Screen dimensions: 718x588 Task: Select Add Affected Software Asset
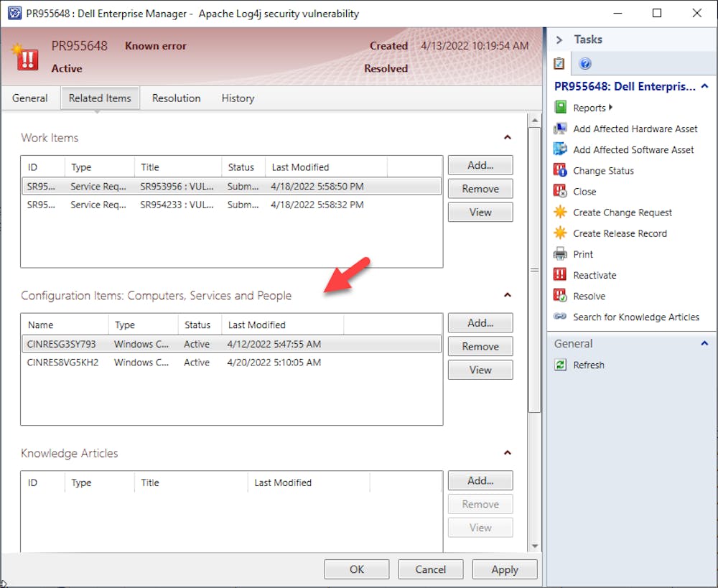pos(635,149)
